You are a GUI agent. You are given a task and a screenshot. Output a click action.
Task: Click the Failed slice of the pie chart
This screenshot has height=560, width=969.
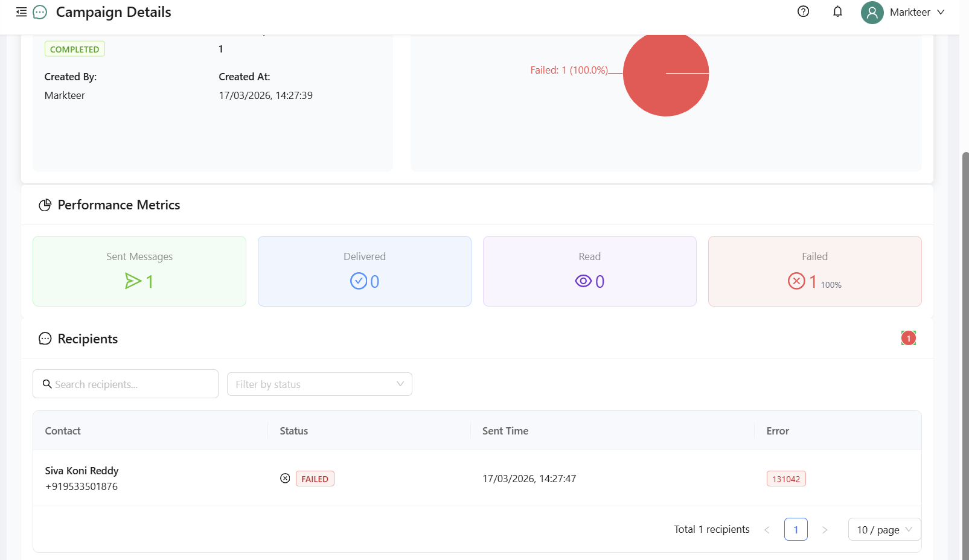[x=666, y=74]
